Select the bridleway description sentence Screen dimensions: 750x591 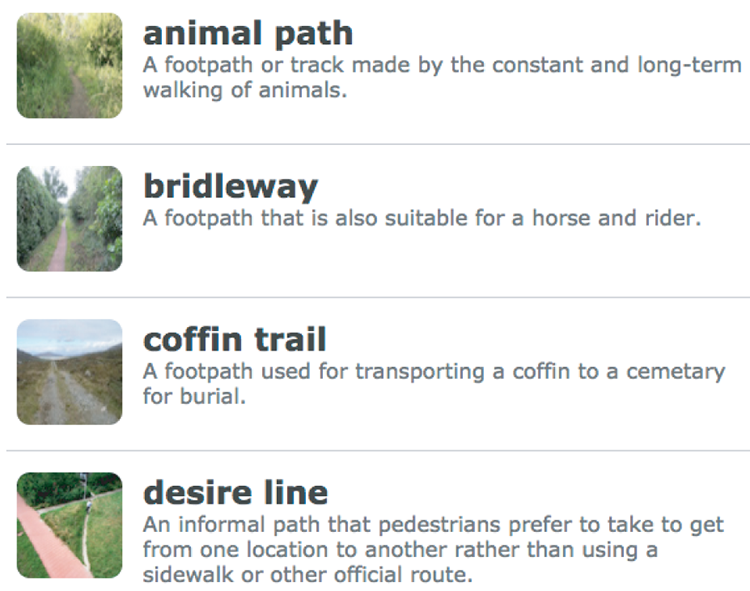click(x=420, y=217)
